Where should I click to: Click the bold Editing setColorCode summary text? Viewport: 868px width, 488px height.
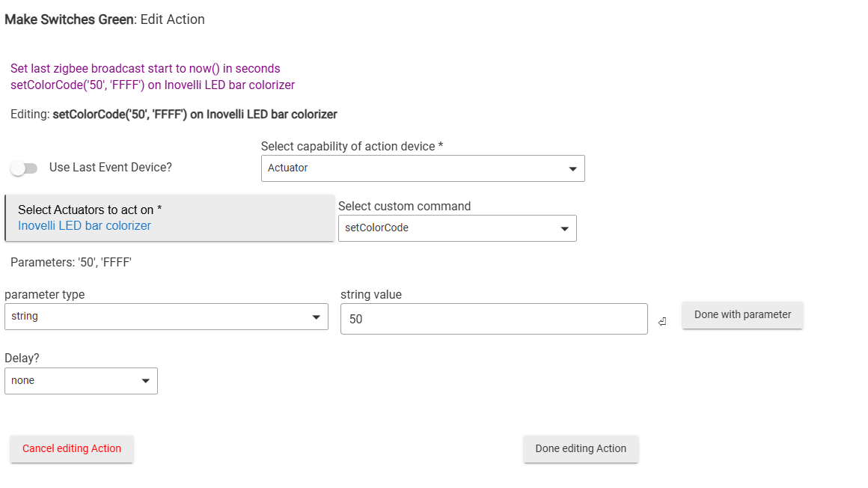pos(195,115)
